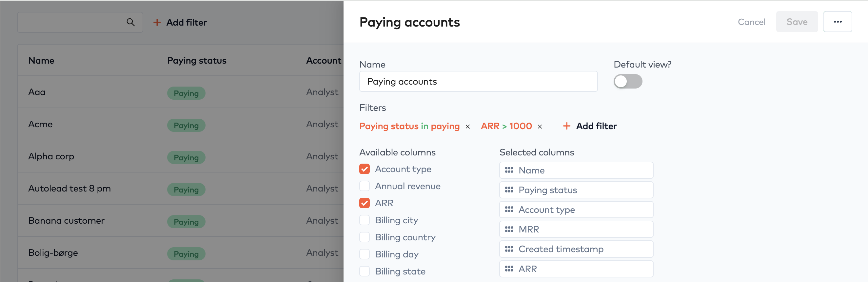Grab the drag handle for Created timestamp column

point(509,249)
